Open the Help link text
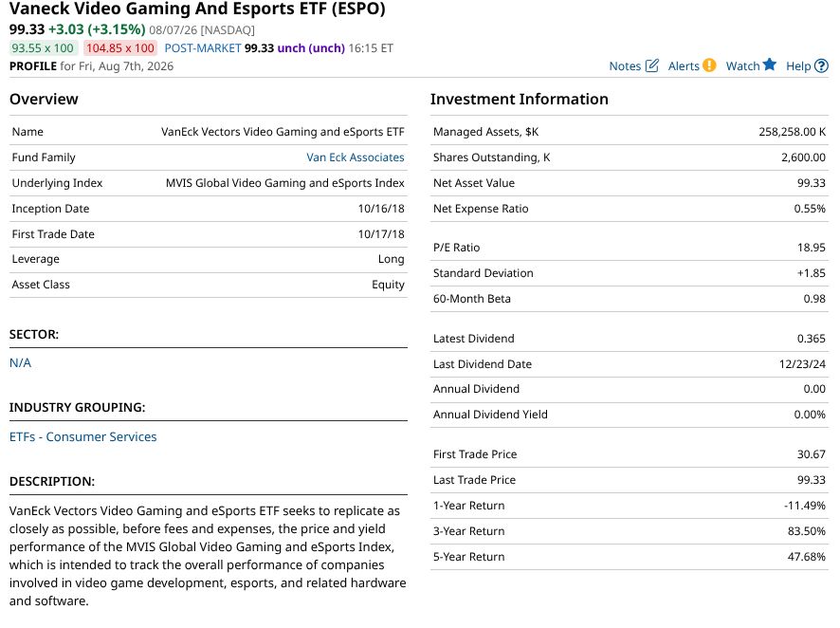The image size is (840, 628). click(x=798, y=65)
